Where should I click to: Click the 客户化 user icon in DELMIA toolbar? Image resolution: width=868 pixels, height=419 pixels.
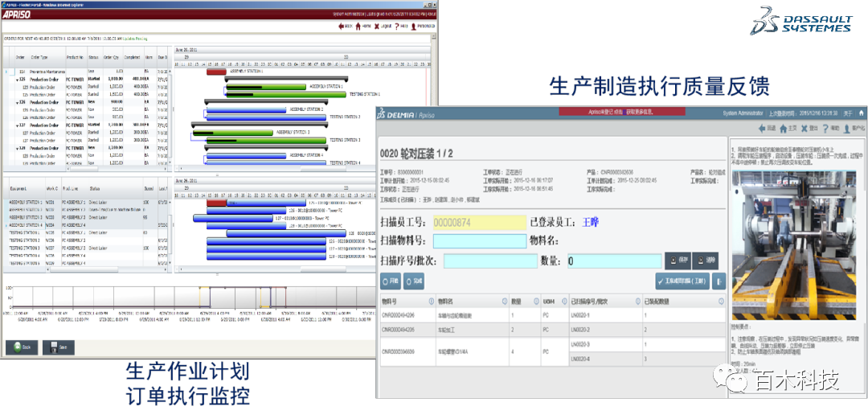[845, 128]
